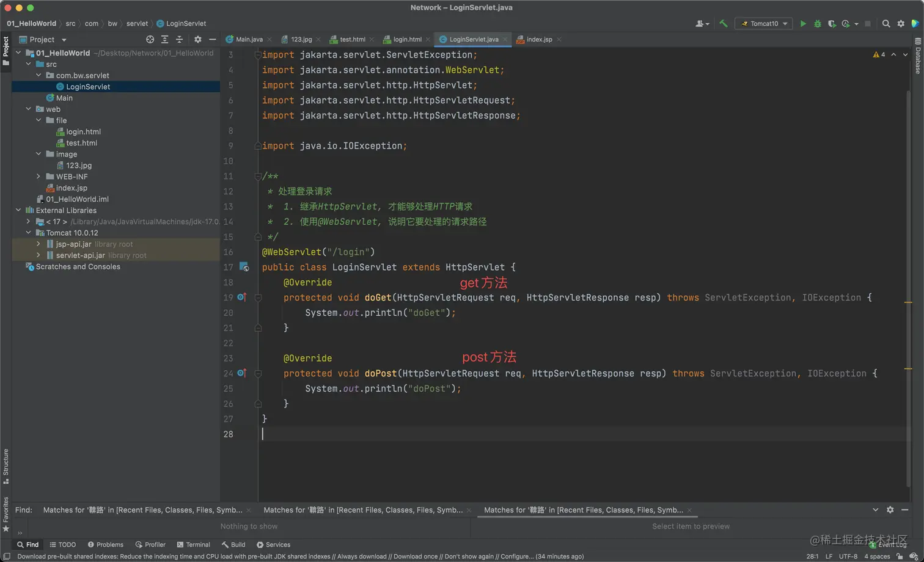Image resolution: width=924 pixels, height=562 pixels.
Task: Minimize the Find tool window
Action: [904, 509]
